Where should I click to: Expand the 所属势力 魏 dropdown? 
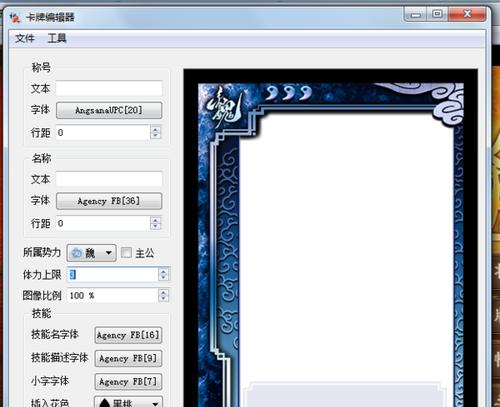(91, 253)
